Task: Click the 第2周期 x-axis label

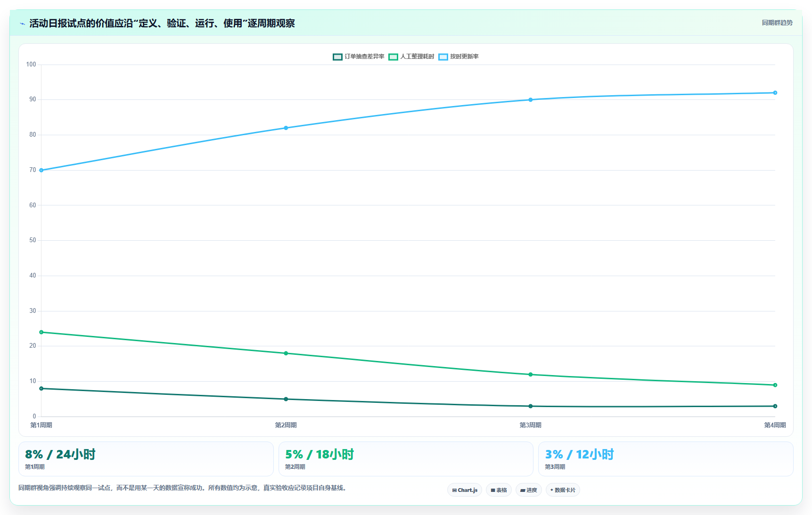Action: tap(286, 425)
